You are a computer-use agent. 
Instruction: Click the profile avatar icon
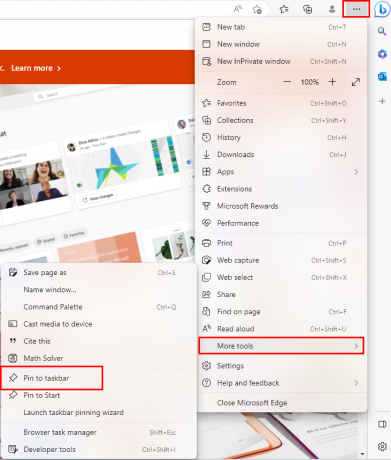[x=332, y=9]
